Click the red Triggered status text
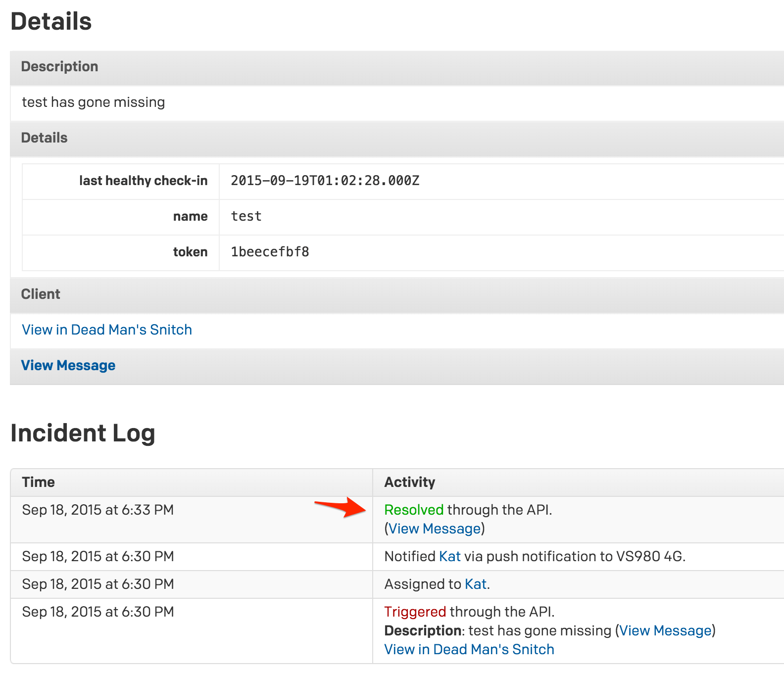 pos(415,612)
